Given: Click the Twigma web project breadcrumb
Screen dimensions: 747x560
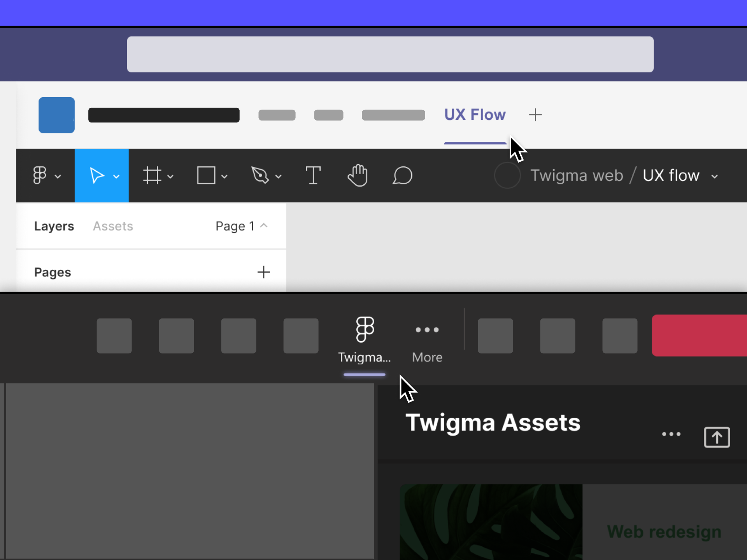Looking at the screenshot, I should [577, 175].
